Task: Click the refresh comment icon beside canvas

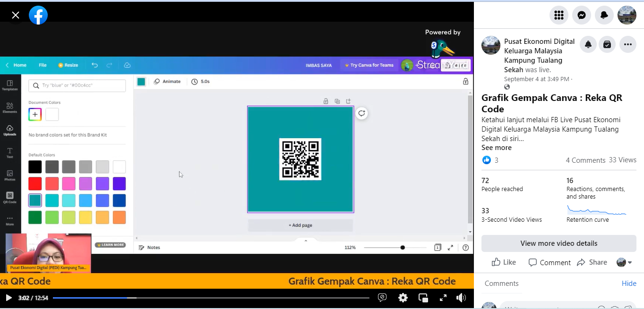Action: click(361, 113)
